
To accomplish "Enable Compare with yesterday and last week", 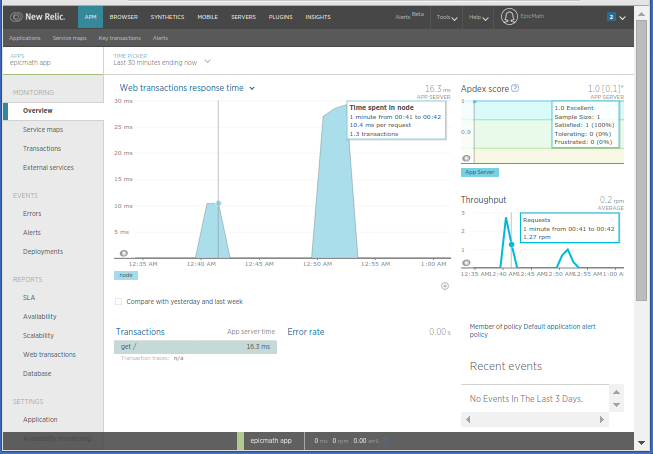I will click(118, 302).
